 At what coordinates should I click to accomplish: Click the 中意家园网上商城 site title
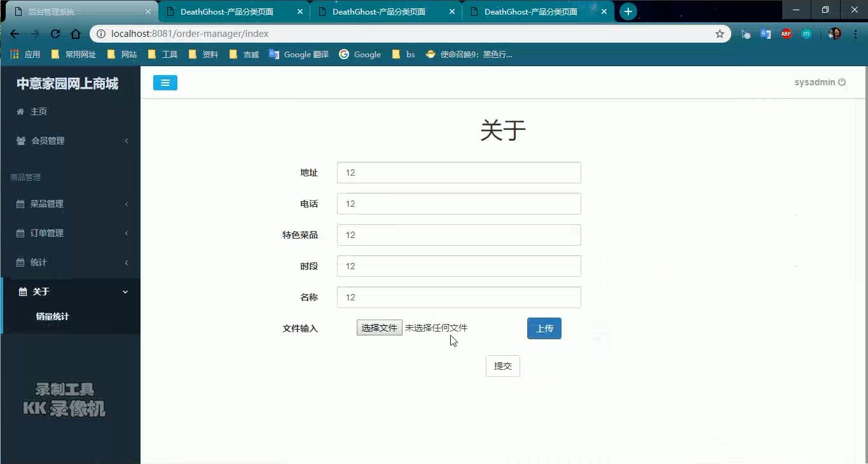click(67, 83)
